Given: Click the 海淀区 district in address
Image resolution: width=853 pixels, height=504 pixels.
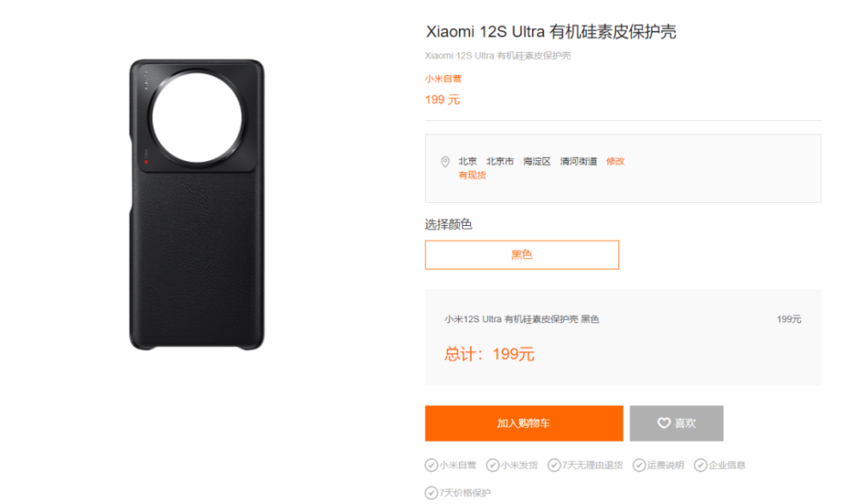Looking at the screenshot, I should (537, 161).
